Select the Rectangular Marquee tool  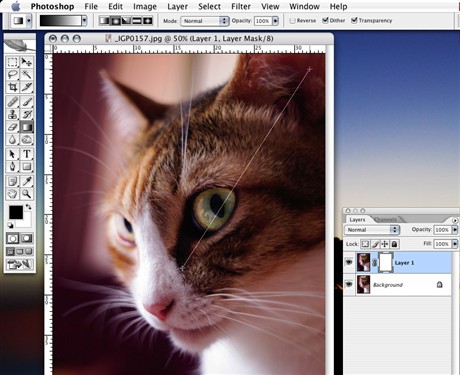click(13, 62)
